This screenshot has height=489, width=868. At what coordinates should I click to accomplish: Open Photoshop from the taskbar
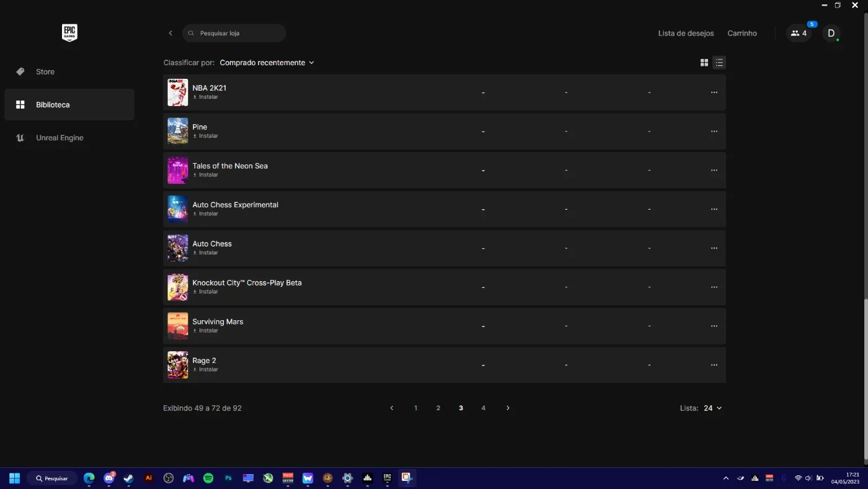[228, 478]
